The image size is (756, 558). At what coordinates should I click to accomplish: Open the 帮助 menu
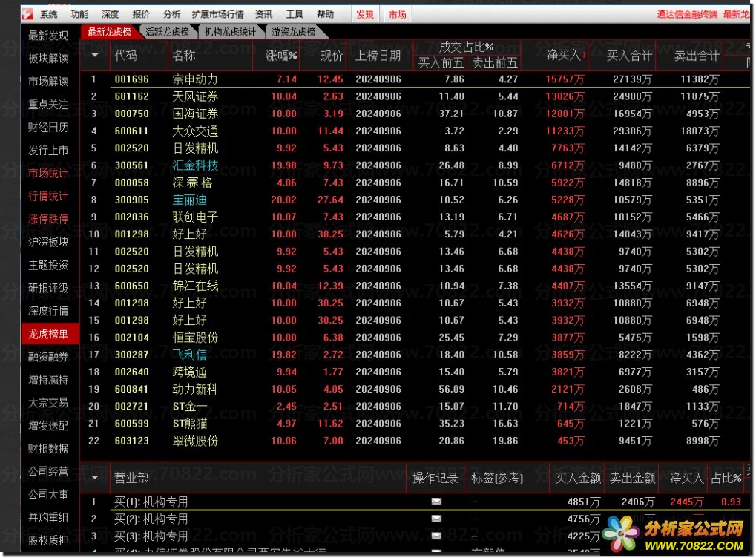(x=326, y=14)
